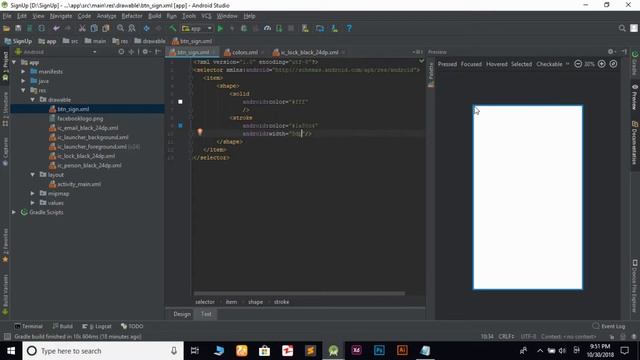Click the Debug app icon

coord(244,29)
